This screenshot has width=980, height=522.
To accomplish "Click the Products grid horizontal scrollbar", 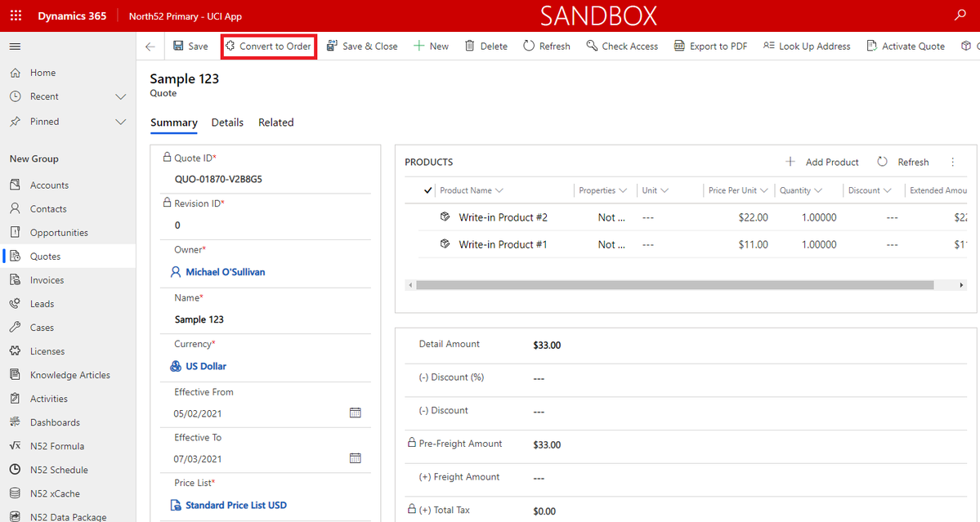I will pos(675,285).
